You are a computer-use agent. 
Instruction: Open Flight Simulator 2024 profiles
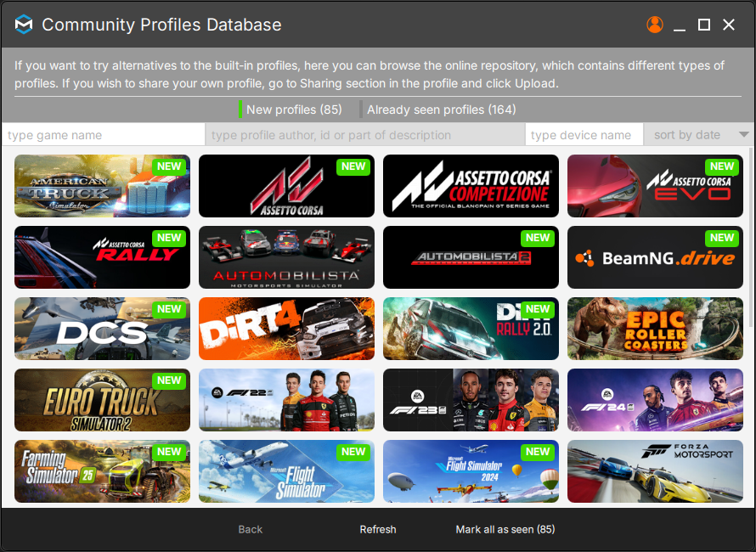pyautogui.click(x=471, y=471)
